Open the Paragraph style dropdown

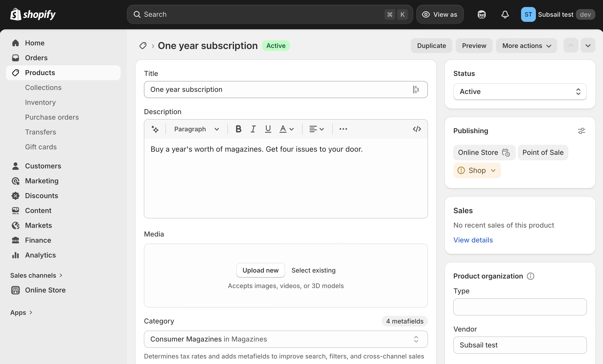click(x=196, y=129)
